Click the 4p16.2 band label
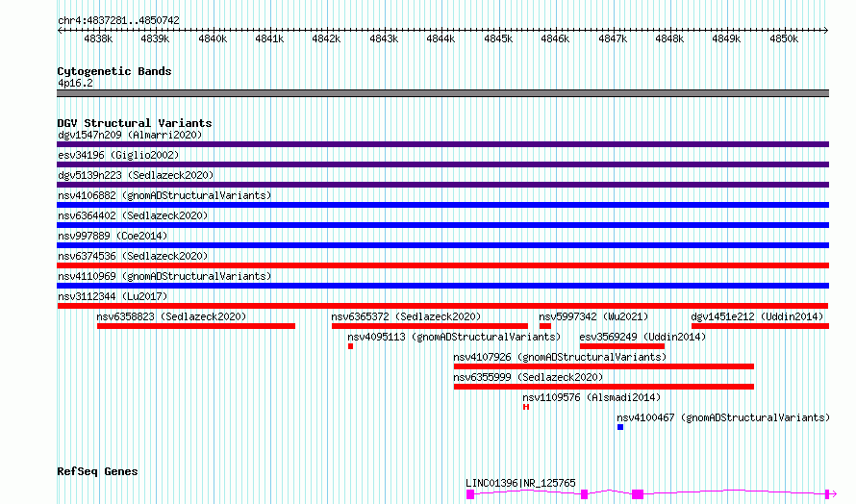The image size is (856, 504). 75,83
